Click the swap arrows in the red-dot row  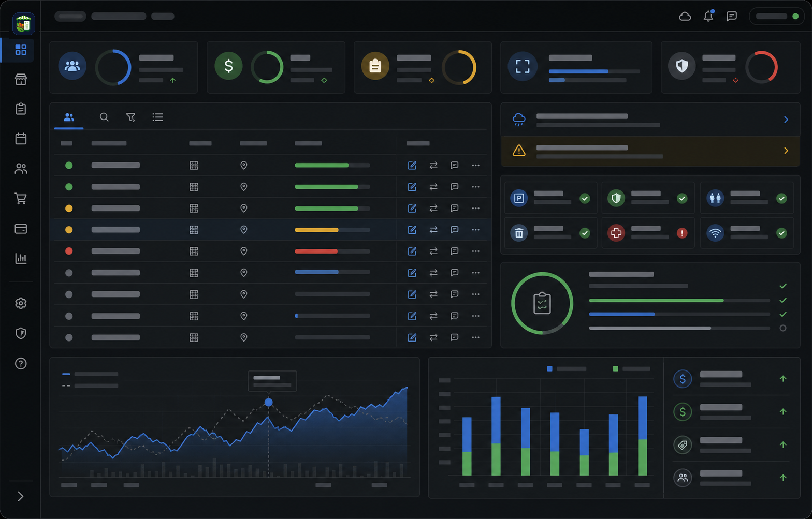(433, 251)
